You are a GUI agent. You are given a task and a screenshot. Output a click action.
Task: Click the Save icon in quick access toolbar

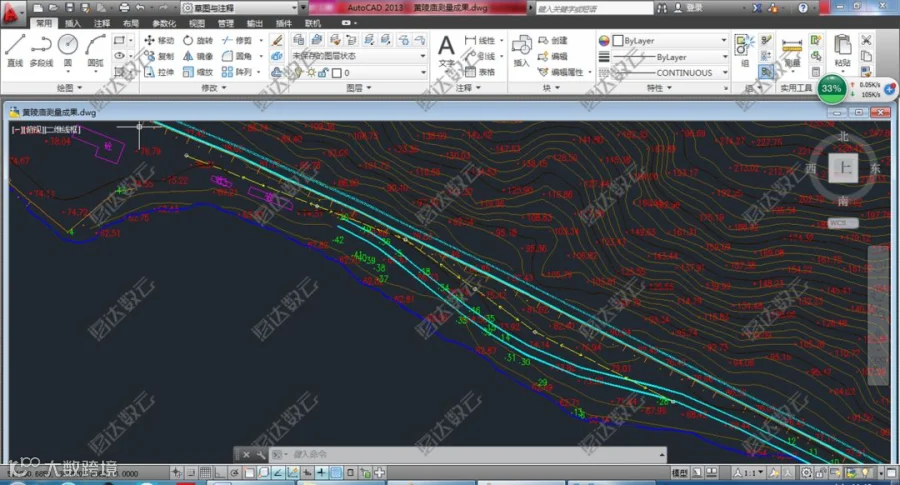[69, 7]
